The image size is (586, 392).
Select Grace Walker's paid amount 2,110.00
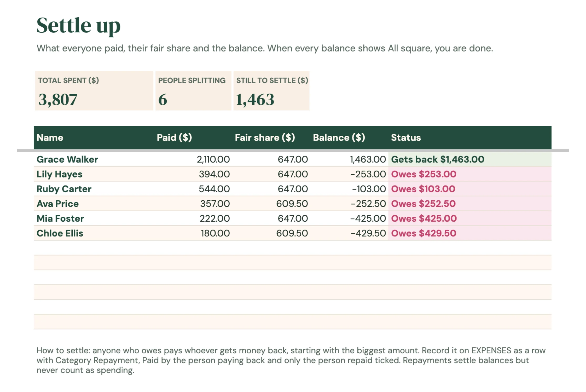[x=213, y=159]
